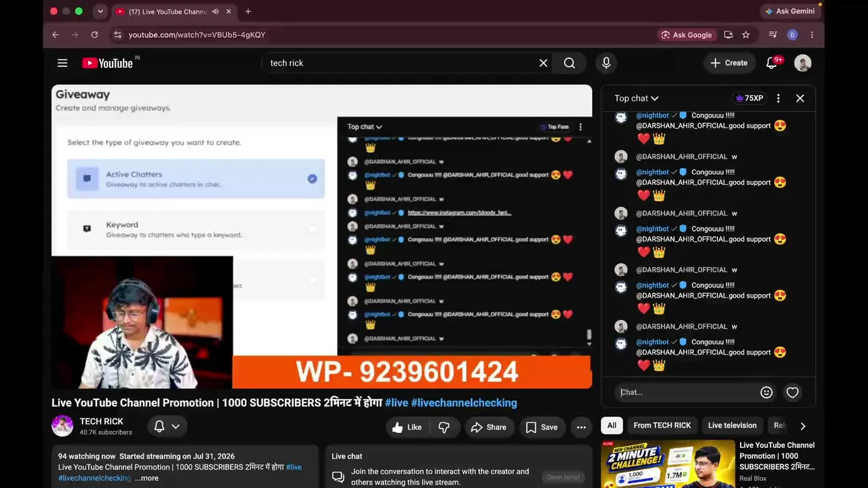This screenshot has width=868, height=488.
Task: Expand the description with '...more'
Action: coord(146,478)
